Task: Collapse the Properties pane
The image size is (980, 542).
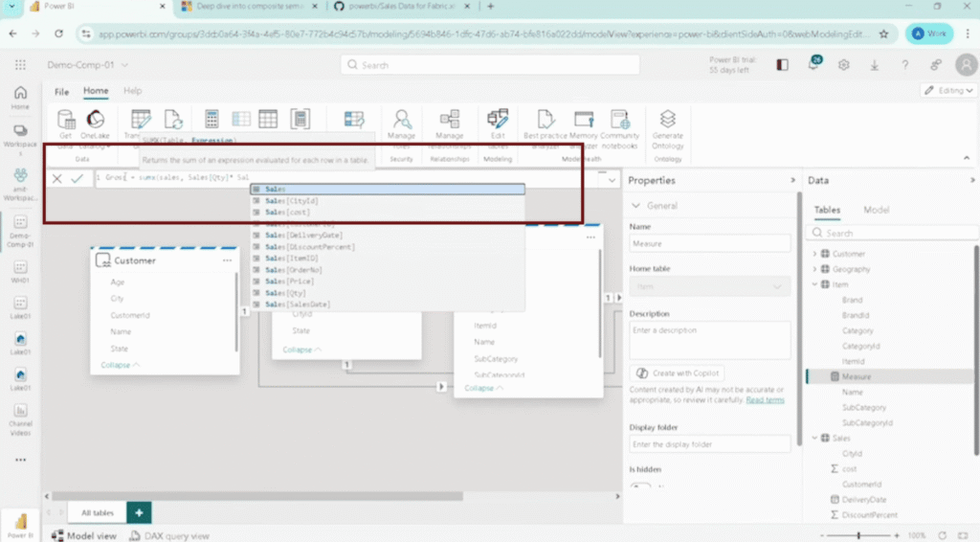Action: click(793, 180)
